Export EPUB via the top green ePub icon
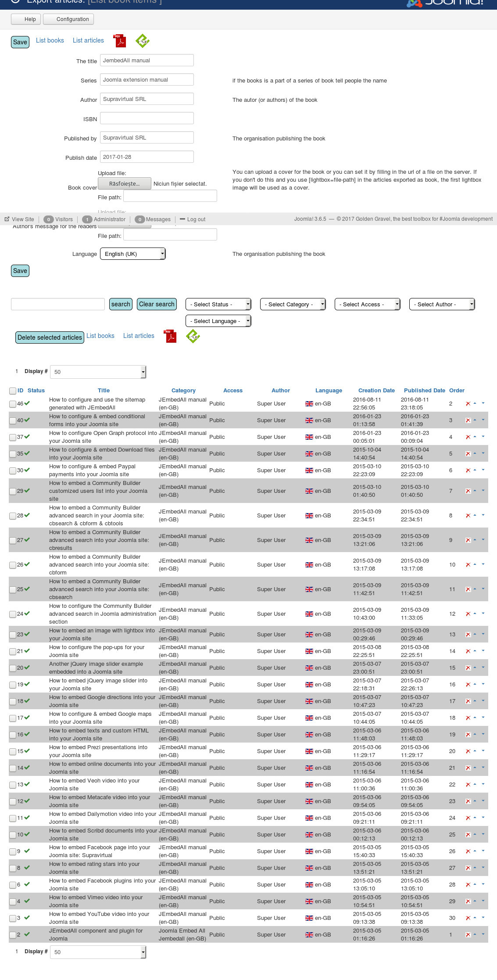 click(x=143, y=41)
